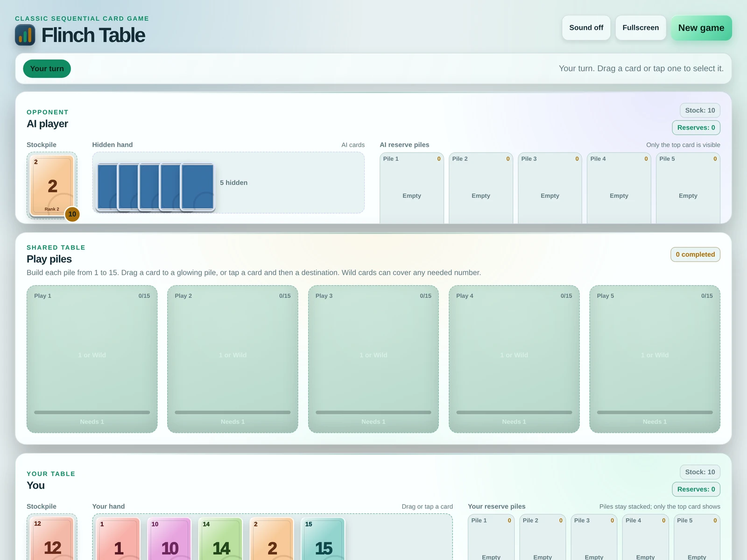Image resolution: width=747 pixels, height=560 pixels.
Task: Choose the Play 5 pile as destination
Action: [655, 359]
